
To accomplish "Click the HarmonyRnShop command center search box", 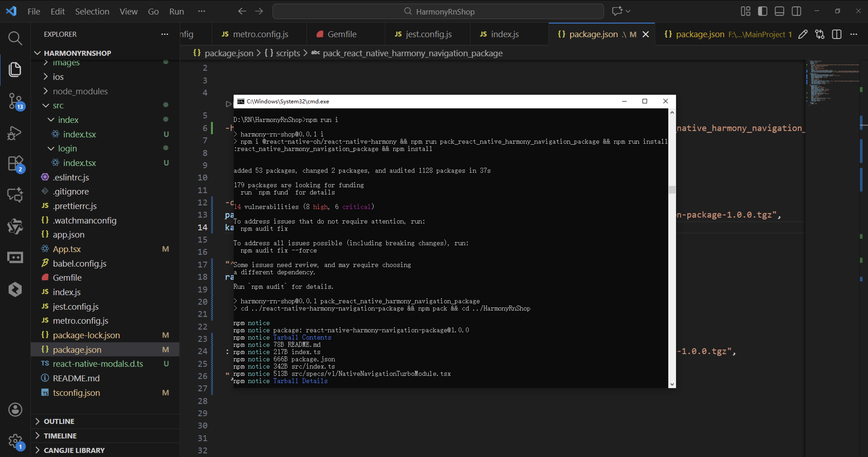I will 438,12.
